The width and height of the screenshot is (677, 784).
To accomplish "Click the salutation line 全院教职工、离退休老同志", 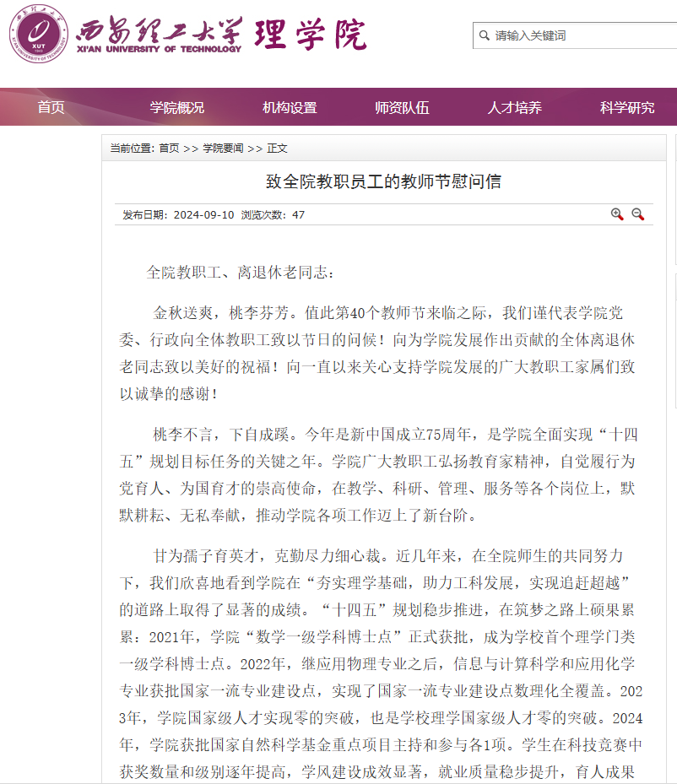I will (x=241, y=273).
